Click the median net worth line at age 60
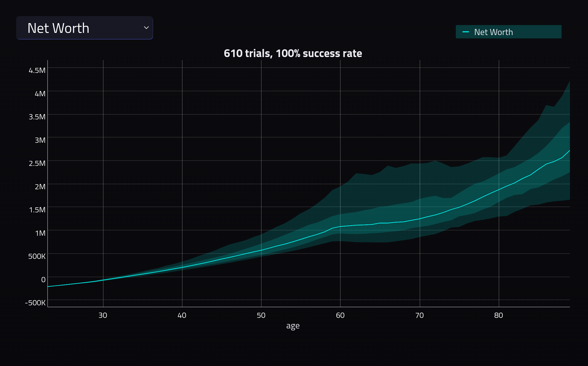The width and height of the screenshot is (588, 366). [x=340, y=227]
